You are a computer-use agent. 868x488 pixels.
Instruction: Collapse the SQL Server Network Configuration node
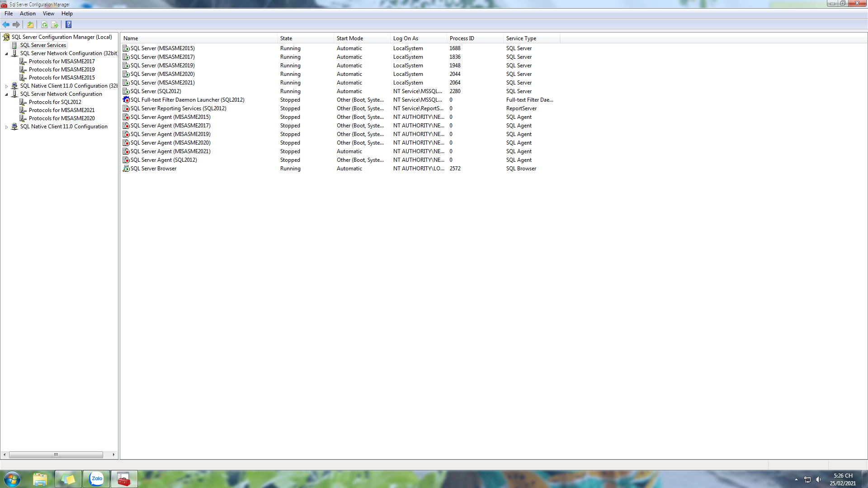coord(6,94)
